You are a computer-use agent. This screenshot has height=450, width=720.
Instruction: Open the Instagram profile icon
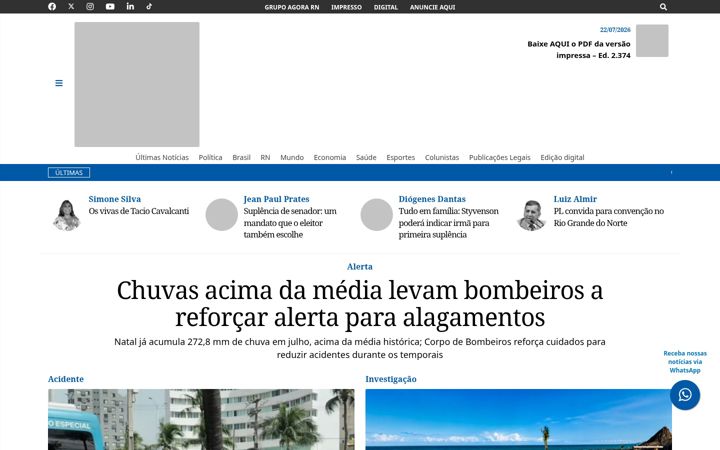(90, 6)
